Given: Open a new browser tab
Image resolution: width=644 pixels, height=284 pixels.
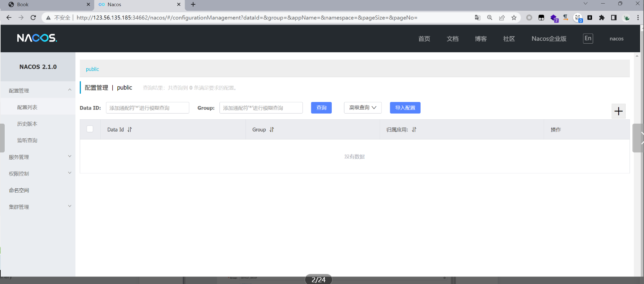Looking at the screenshot, I should pyautogui.click(x=193, y=4).
